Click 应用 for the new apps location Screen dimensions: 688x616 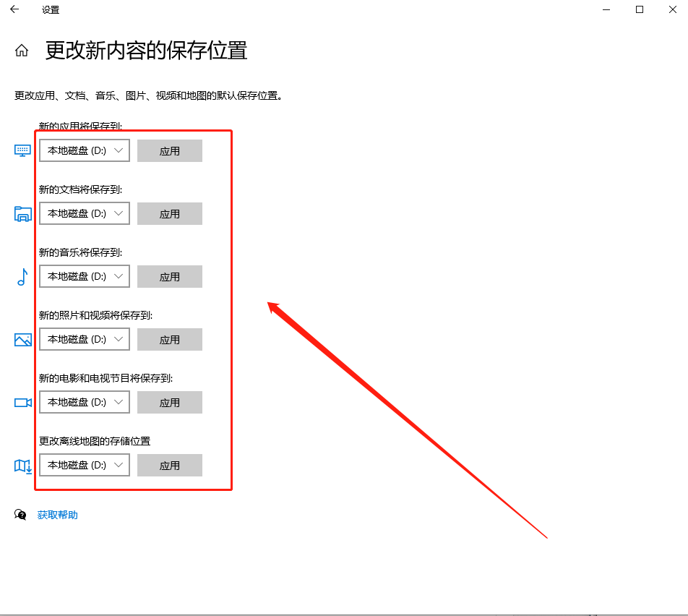click(x=169, y=150)
